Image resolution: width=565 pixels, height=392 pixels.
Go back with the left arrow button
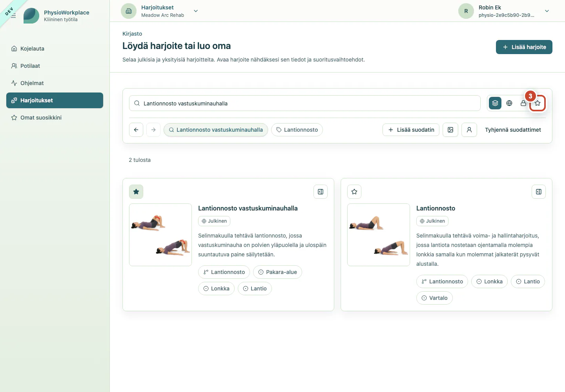coord(136,130)
